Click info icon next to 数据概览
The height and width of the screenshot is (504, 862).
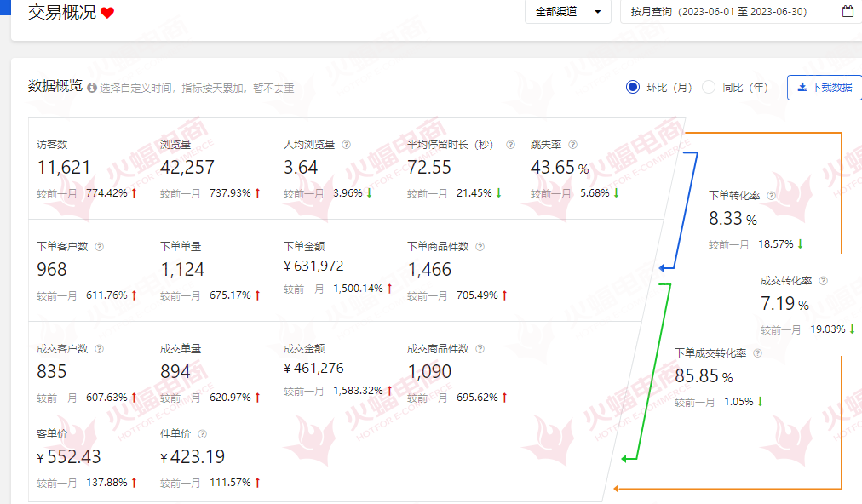click(91, 87)
